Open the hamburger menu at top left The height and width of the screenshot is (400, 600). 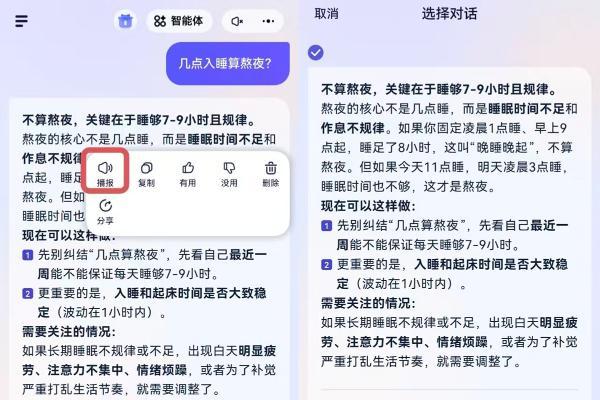click(21, 21)
